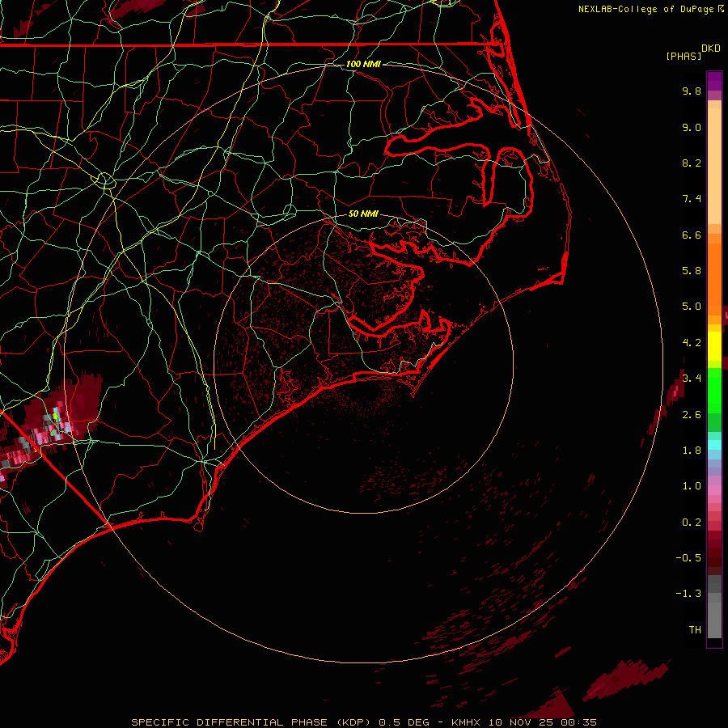The height and width of the screenshot is (728, 728).
Task: Click the 4.2 value on the color scale
Action: (692, 343)
